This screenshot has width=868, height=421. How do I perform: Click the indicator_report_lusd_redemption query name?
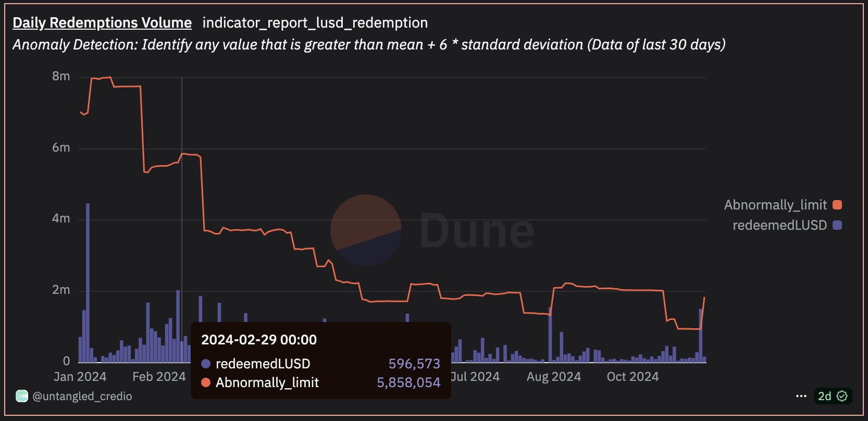[315, 23]
